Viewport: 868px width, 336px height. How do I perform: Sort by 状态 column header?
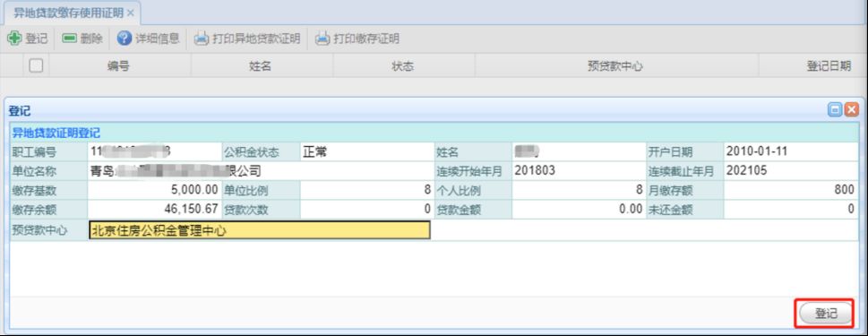402,66
